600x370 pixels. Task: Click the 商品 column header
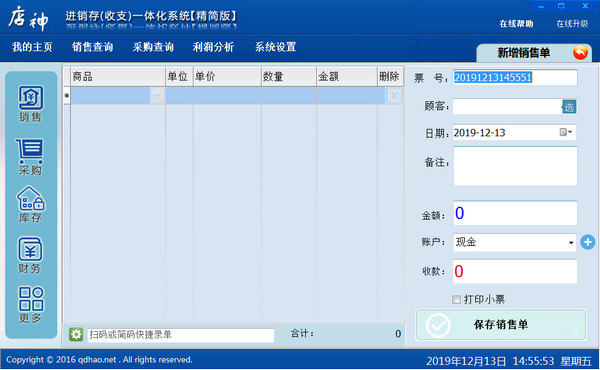point(118,77)
